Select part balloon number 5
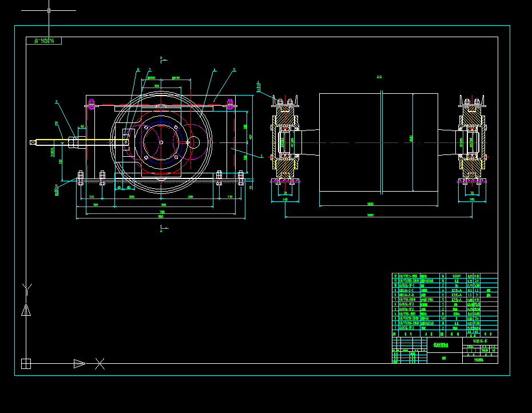The width and height of the screenshot is (532, 413). click(x=234, y=70)
